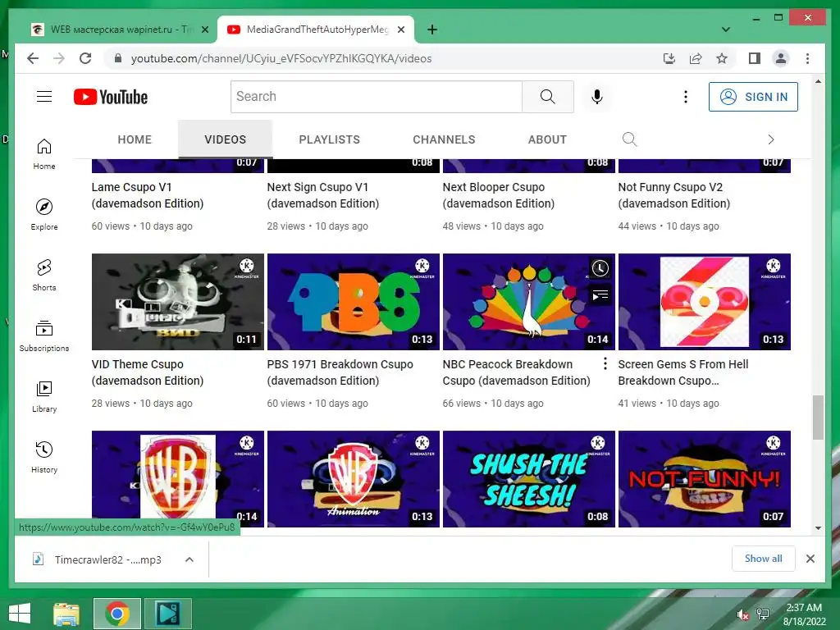Open NBC Peacock video's three-dot options
This screenshot has height=630, width=840.
click(x=605, y=363)
